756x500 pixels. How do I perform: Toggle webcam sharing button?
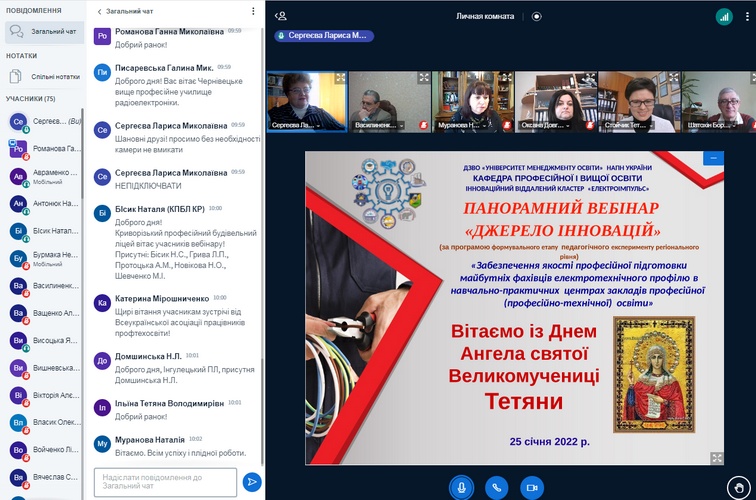coord(532,488)
